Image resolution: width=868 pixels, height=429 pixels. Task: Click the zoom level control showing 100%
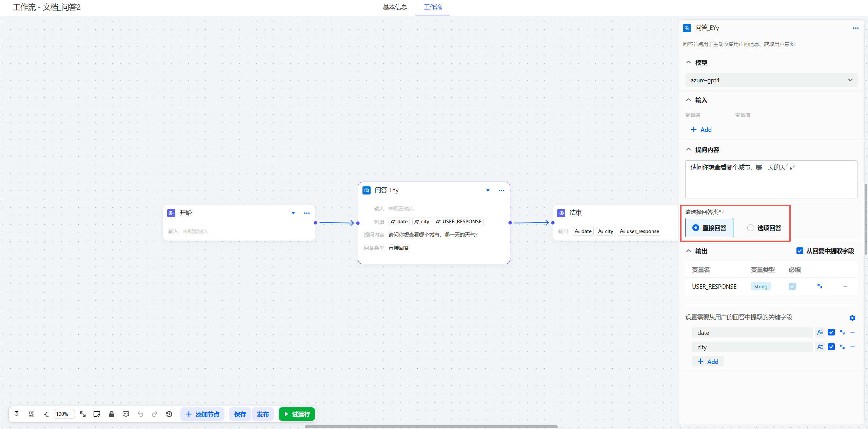pyautogui.click(x=64, y=414)
